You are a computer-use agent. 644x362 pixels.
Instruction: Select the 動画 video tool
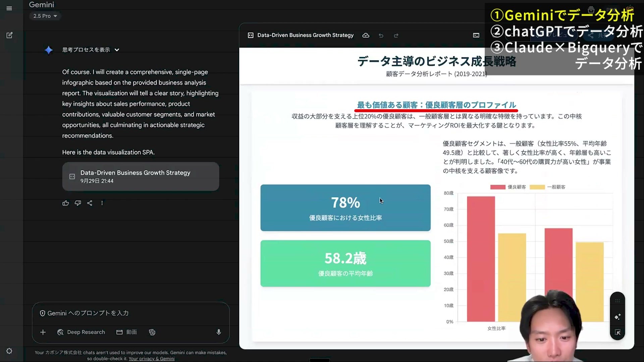click(x=126, y=332)
